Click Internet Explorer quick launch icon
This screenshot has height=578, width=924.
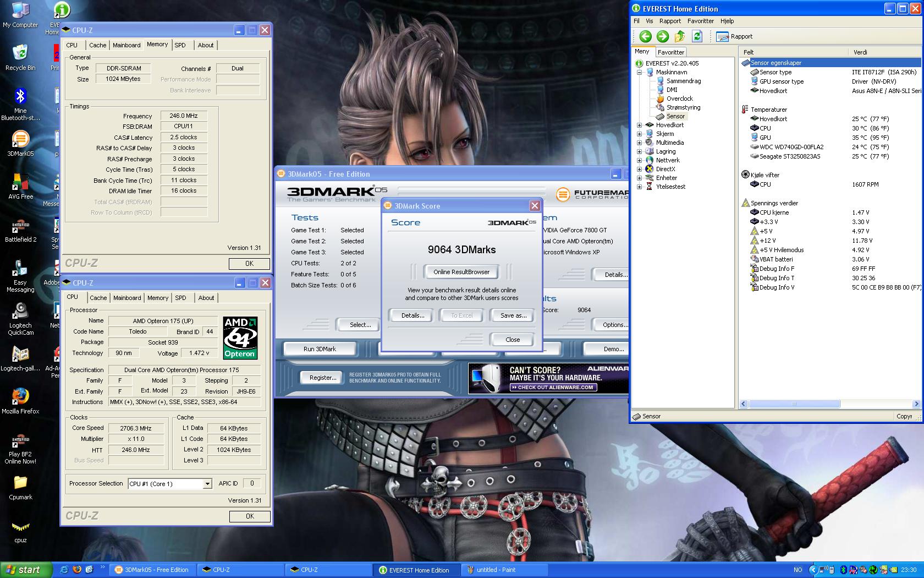tap(64, 570)
